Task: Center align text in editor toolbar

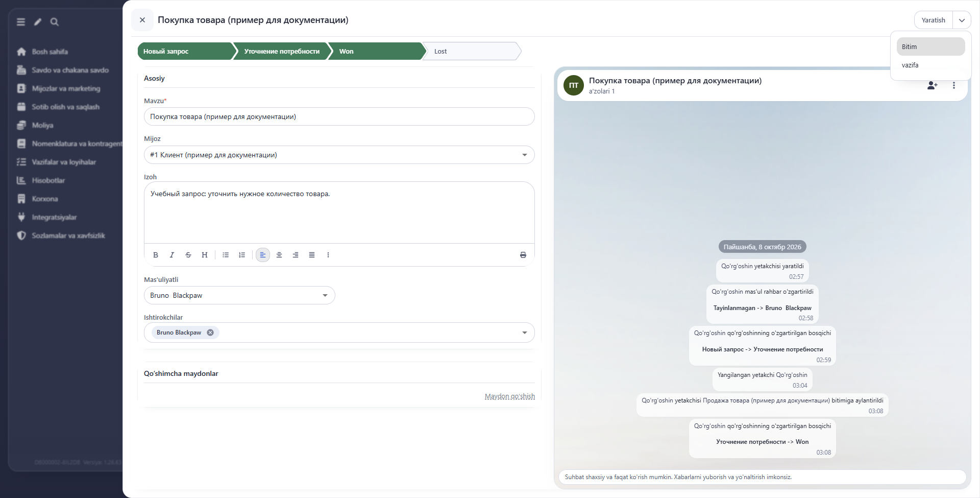Action: coord(279,255)
